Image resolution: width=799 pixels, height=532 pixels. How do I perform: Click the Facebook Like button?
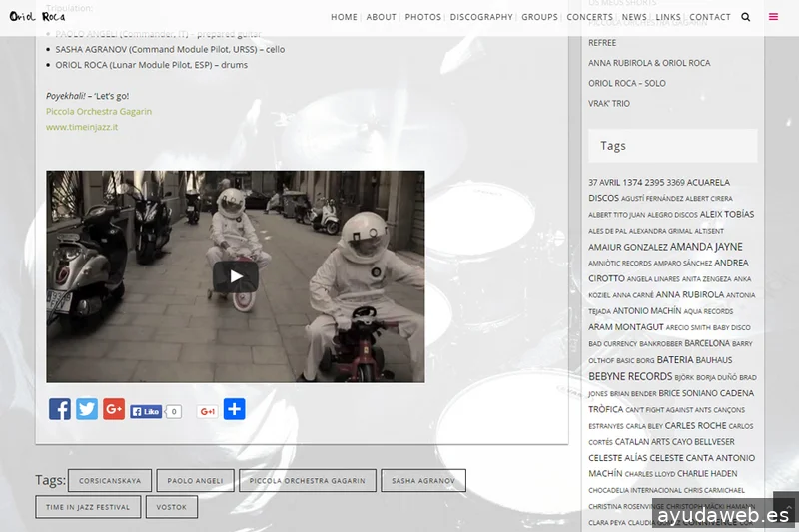[x=146, y=412]
